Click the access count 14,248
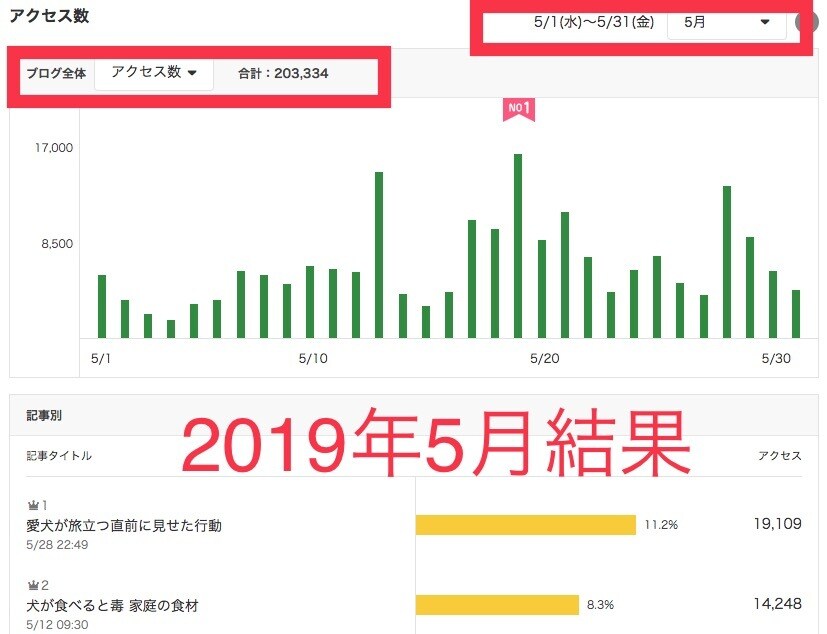The width and height of the screenshot is (827, 634). (777, 603)
